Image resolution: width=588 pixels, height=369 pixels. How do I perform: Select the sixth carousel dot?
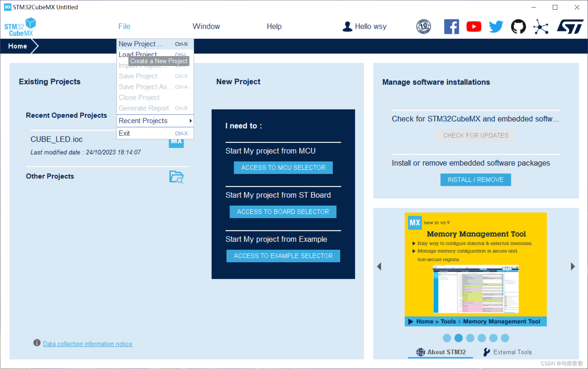point(505,338)
